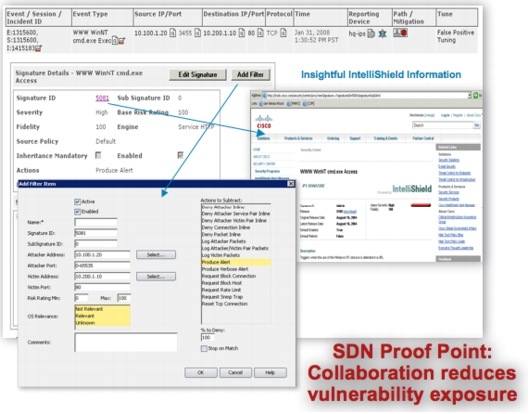Toggle the Enabled checkbox in Add Filter Item

pyautogui.click(x=78, y=212)
